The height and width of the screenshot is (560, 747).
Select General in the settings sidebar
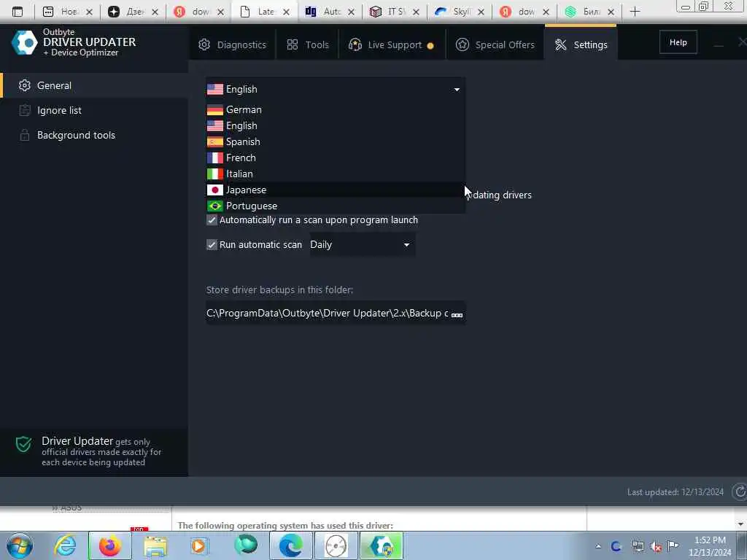[x=94, y=86]
